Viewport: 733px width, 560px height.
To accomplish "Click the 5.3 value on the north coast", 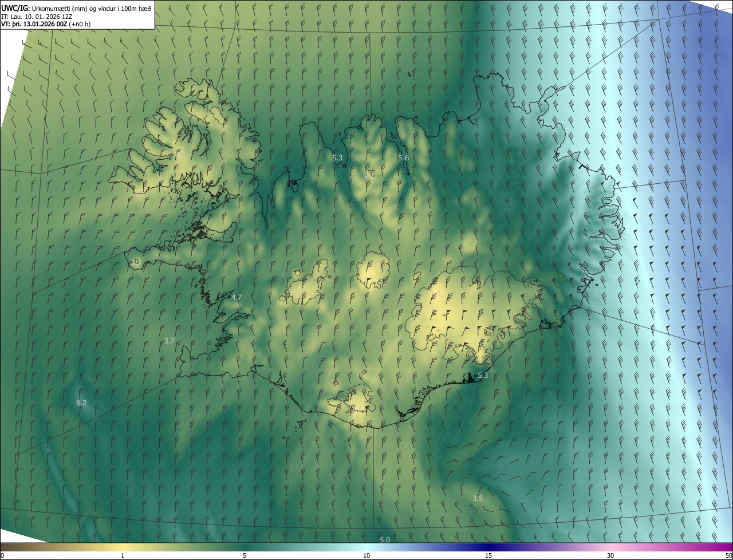I will click(x=337, y=157).
